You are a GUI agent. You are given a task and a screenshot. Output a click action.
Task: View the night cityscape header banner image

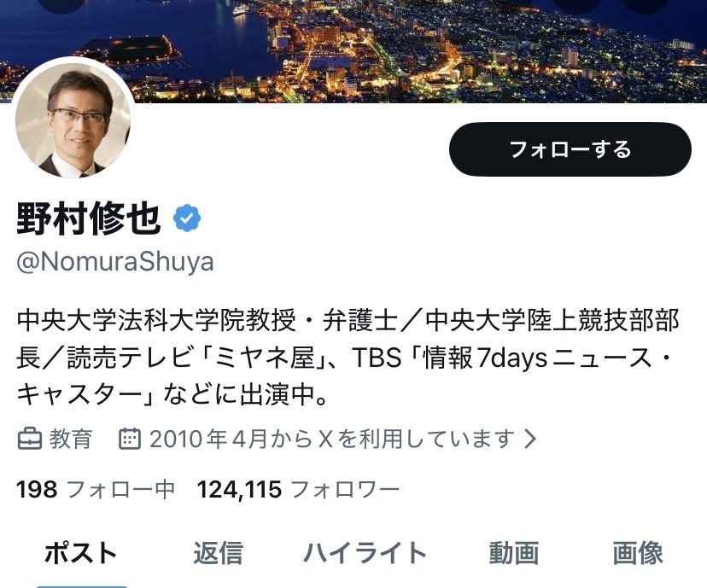click(x=353, y=51)
